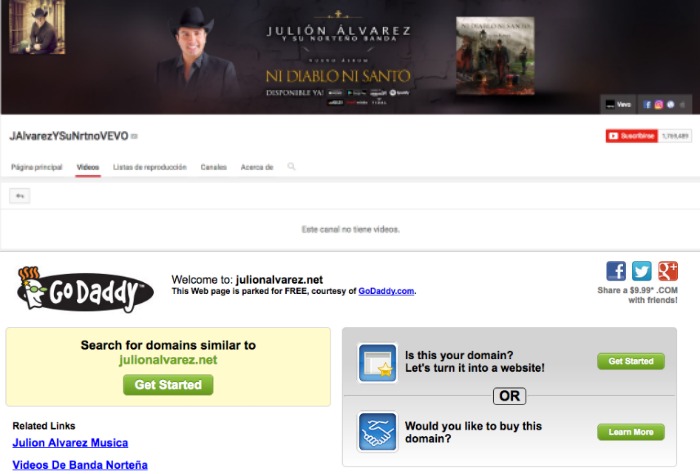The width and height of the screenshot is (700, 474).
Task: Open the Julion Alvarez Musica link
Action: (x=70, y=443)
